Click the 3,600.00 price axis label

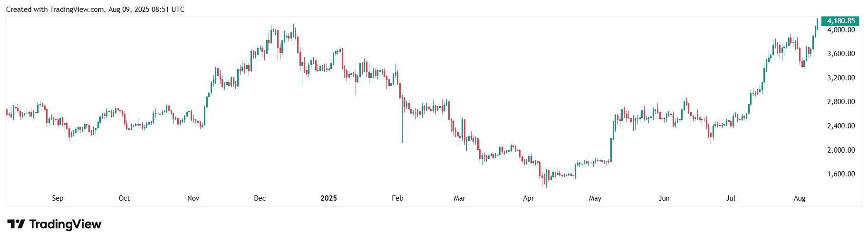coord(841,54)
